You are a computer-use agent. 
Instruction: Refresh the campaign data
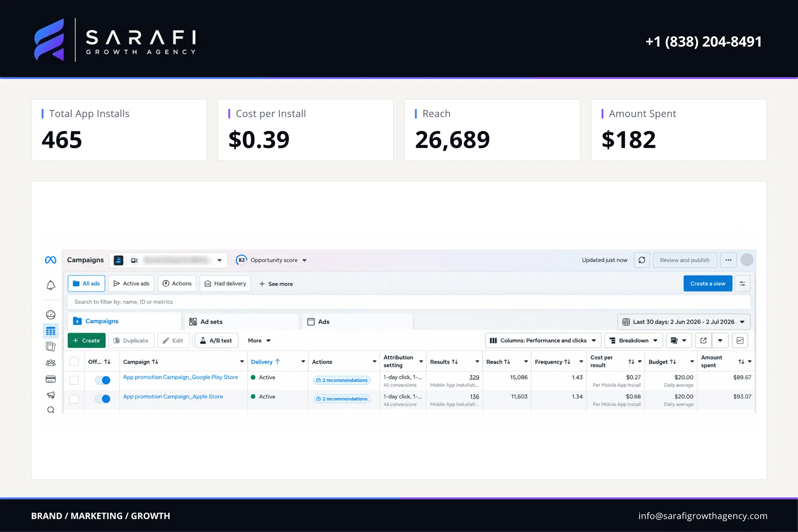[x=642, y=260]
